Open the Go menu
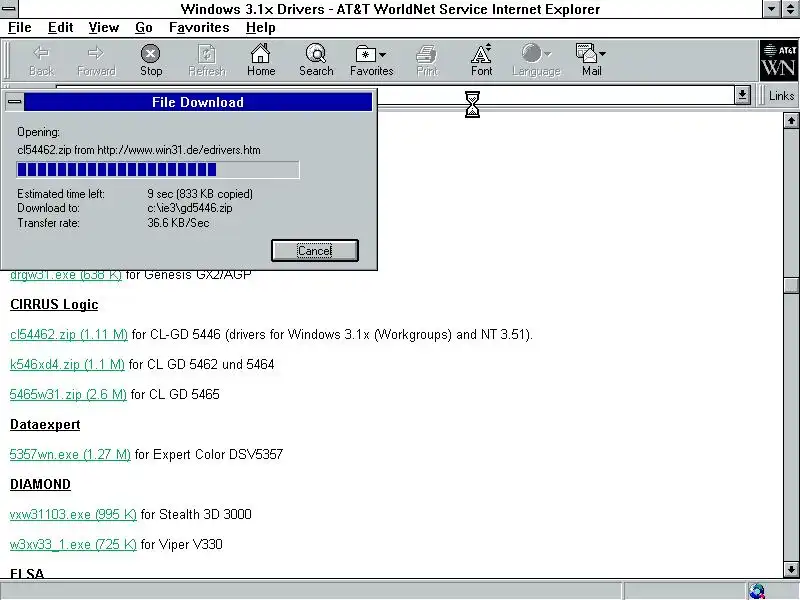The width and height of the screenshot is (800, 600). coord(144,28)
